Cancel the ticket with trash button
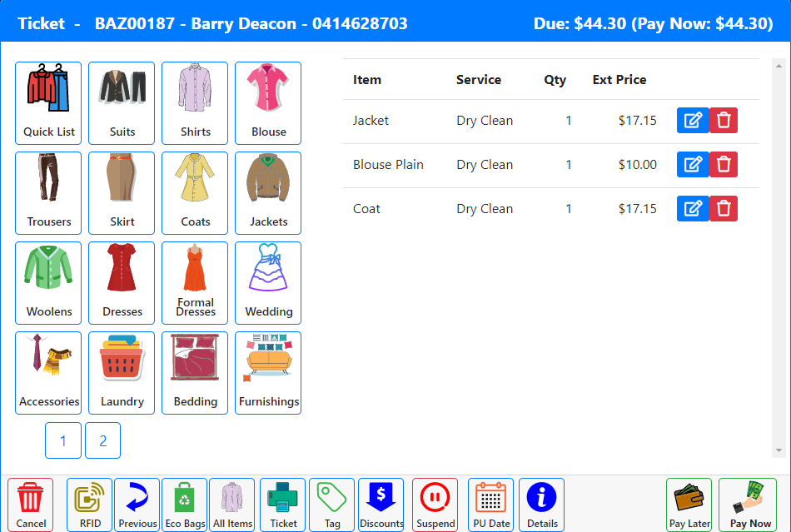791x532 pixels. (x=30, y=505)
